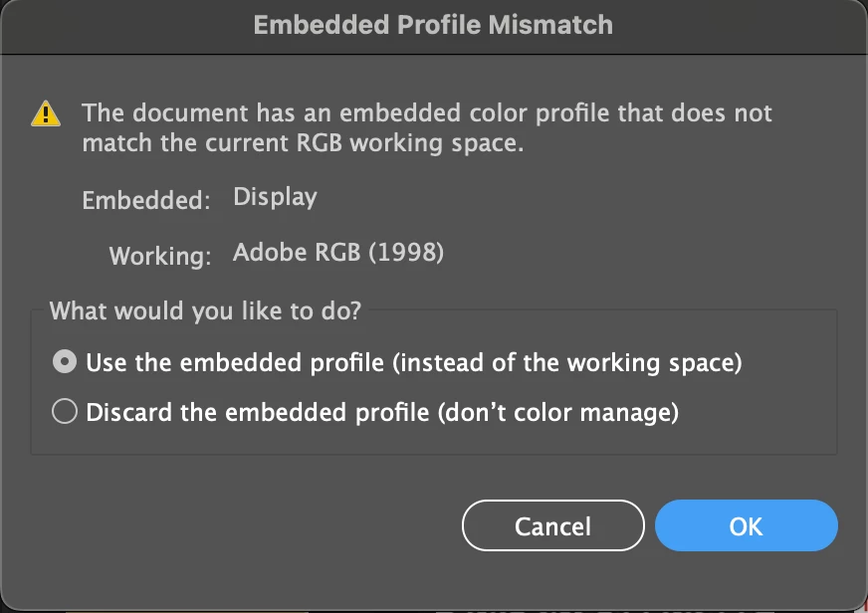Click the 'Adobe RGB (1998)' working space value
Viewport: 868px width, 613px height.
tap(337, 253)
